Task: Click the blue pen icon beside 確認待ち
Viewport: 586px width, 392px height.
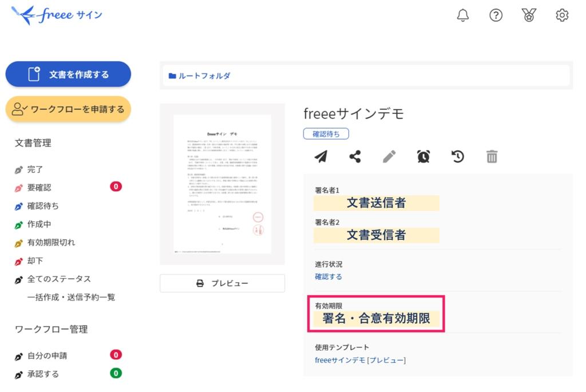Action: pos(18,206)
